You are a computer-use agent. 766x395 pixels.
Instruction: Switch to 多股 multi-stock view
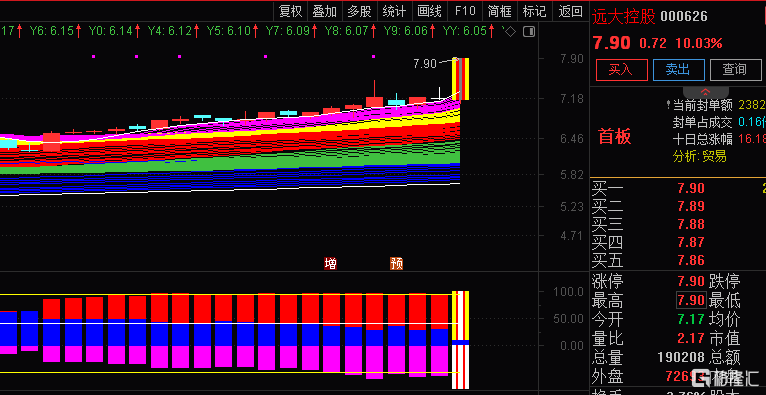coord(360,11)
